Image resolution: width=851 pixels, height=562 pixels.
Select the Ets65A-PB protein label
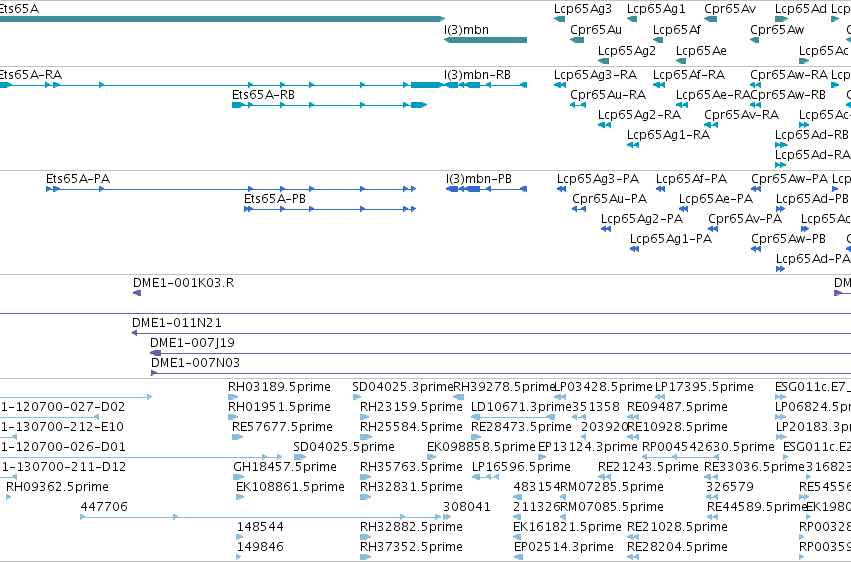275,199
